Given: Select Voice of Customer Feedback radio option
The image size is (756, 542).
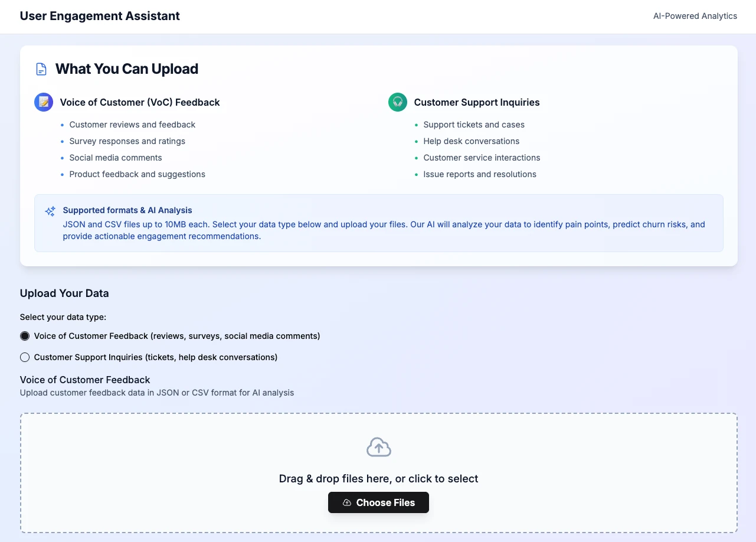Looking at the screenshot, I should coord(25,336).
